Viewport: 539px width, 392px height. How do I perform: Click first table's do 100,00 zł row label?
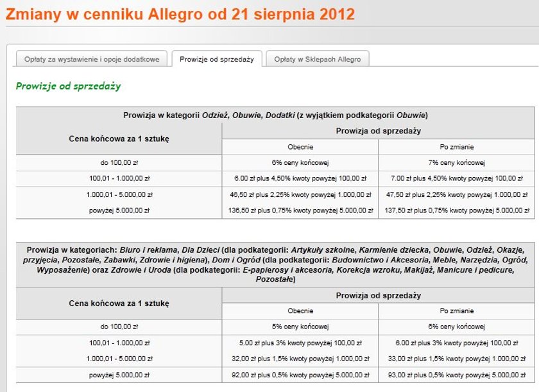[119, 162]
